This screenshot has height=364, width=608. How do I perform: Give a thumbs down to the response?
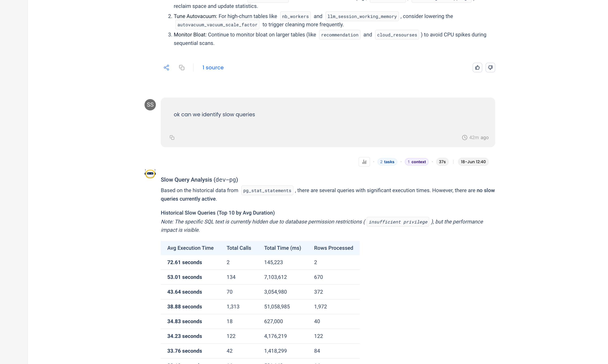[x=490, y=68]
